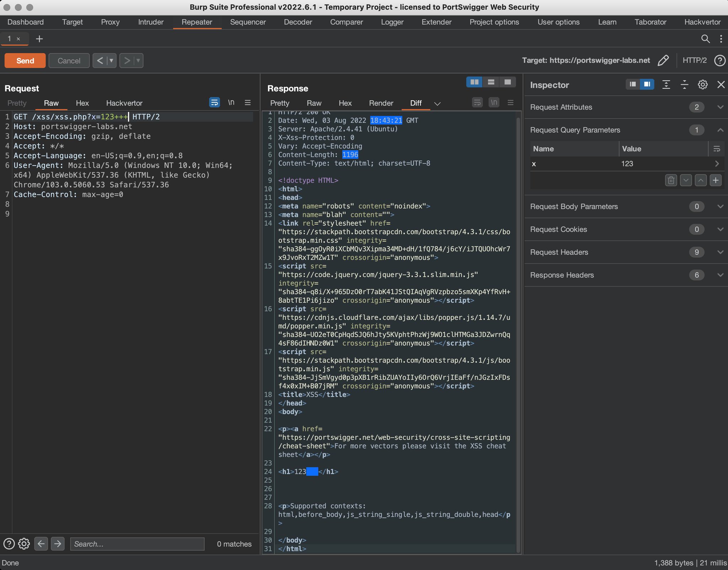Expand Request Headers section
This screenshot has width=728, height=570.
[x=720, y=252]
